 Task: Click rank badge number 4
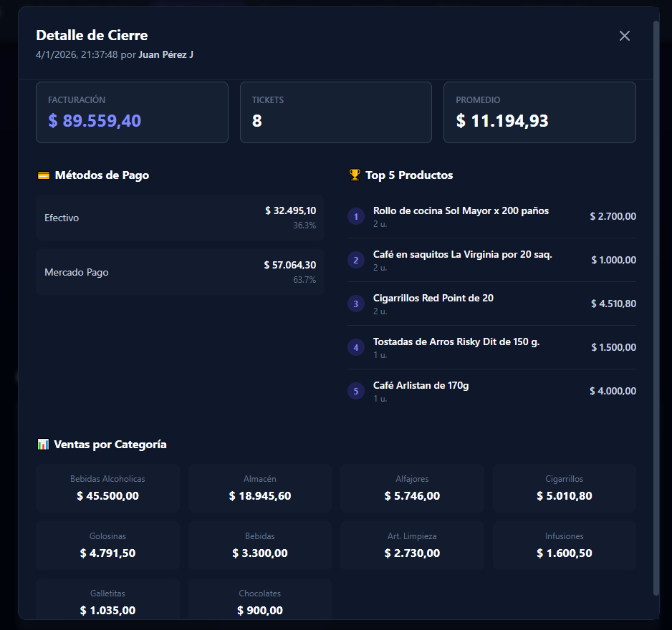[x=356, y=347]
